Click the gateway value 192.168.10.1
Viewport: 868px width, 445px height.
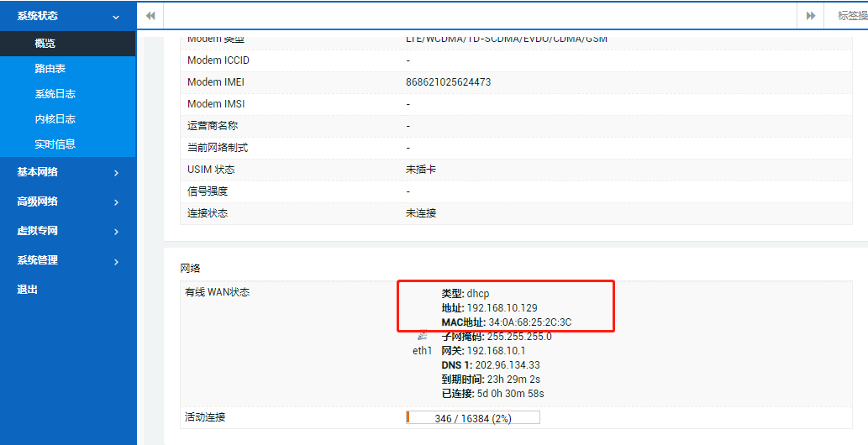496,351
